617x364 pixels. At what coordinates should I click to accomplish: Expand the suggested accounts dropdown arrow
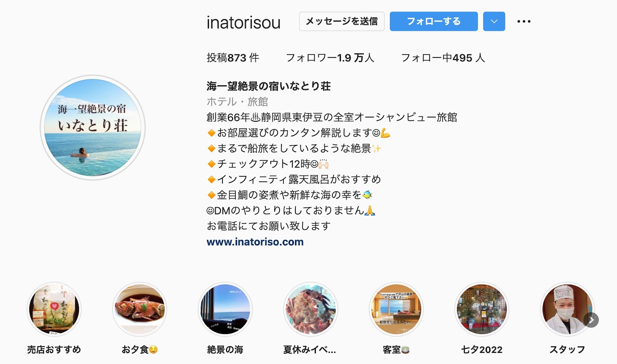coord(494,22)
